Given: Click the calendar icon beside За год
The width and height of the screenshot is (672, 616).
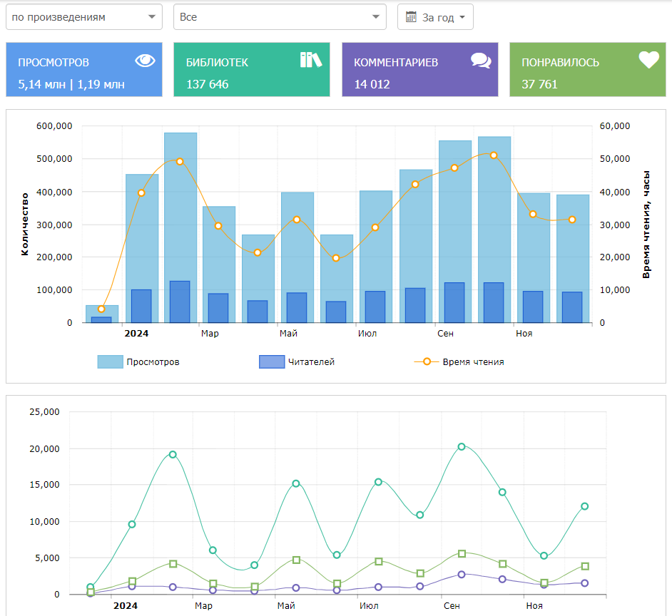Looking at the screenshot, I should 411,17.
